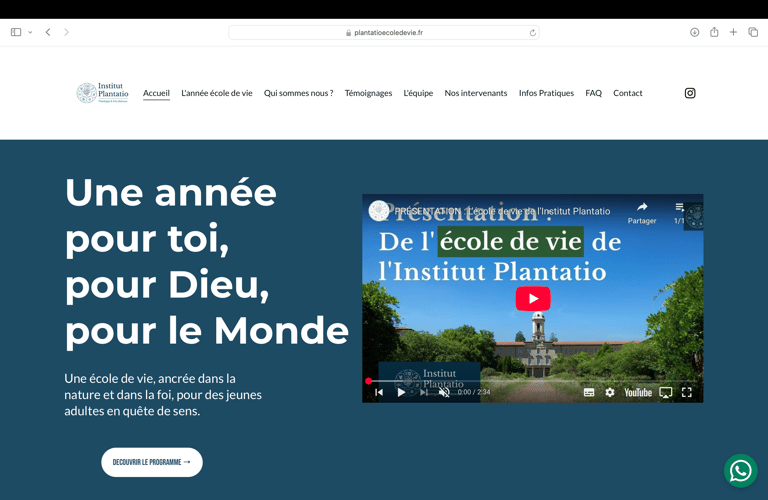768x500 pixels.
Task: Open the Accueil menu item
Action: (156, 93)
